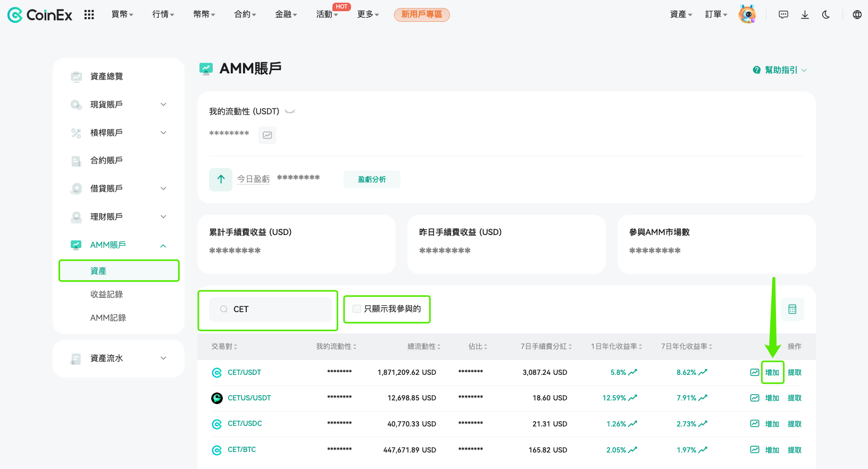Open chart icon in CET/USDC row
The height and width of the screenshot is (469, 868).
(x=755, y=424)
